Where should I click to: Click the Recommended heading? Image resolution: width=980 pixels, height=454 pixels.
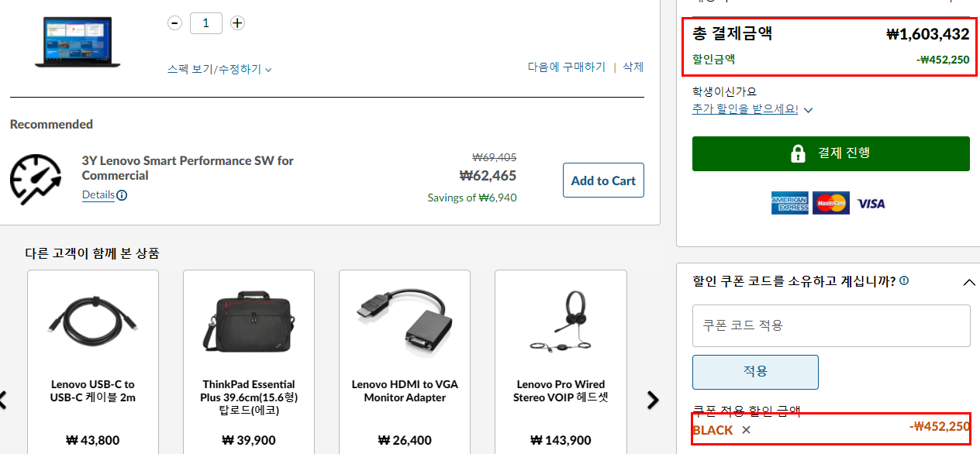51,124
